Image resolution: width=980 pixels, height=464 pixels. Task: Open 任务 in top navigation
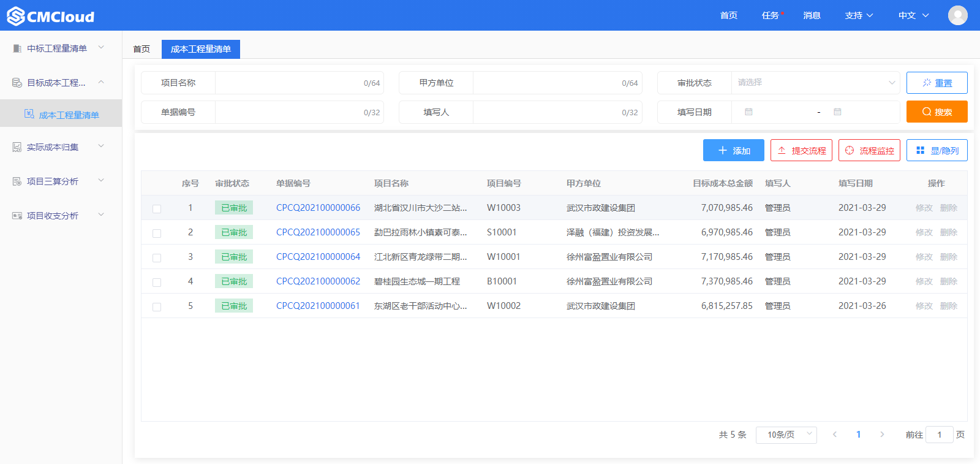(771, 15)
